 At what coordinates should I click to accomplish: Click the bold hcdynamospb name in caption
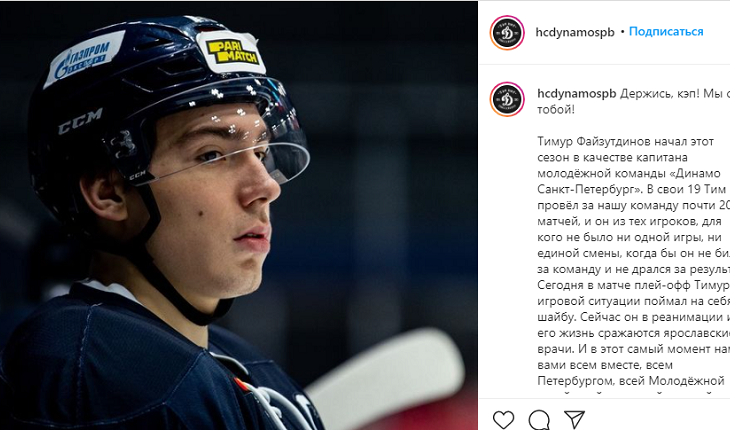pyautogui.click(x=577, y=94)
